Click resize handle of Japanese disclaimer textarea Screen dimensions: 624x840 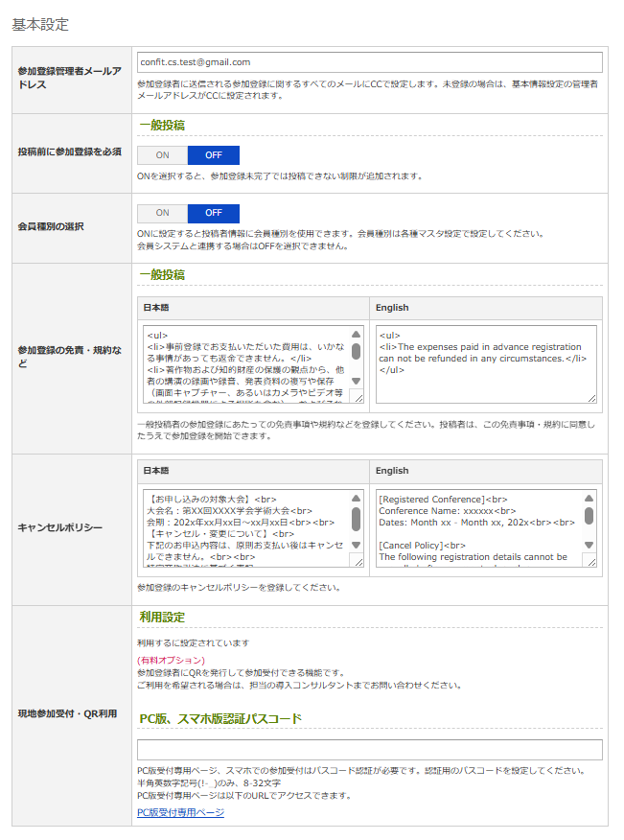pyautogui.click(x=358, y=398)
